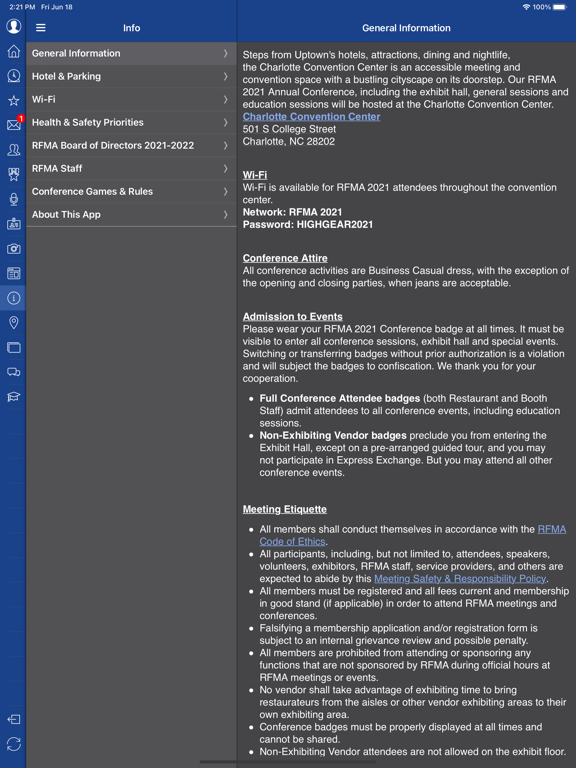
Task: Click the Wi-Fi status bar icon
Action: [x=527, y=7]
